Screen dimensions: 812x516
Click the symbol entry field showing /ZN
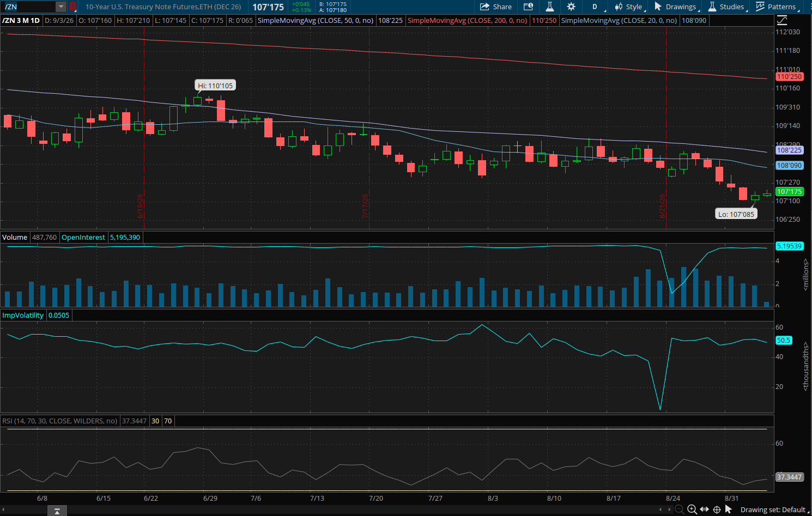29,7
